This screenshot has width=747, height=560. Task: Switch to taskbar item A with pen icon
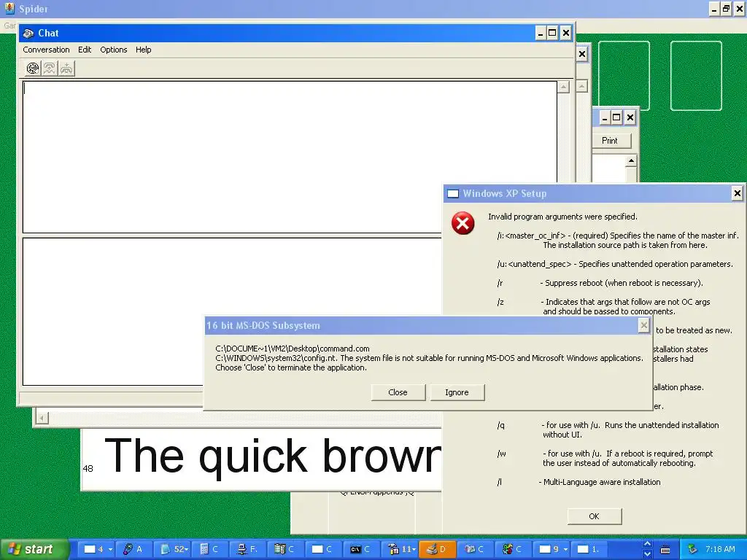(x=133, y=550)
